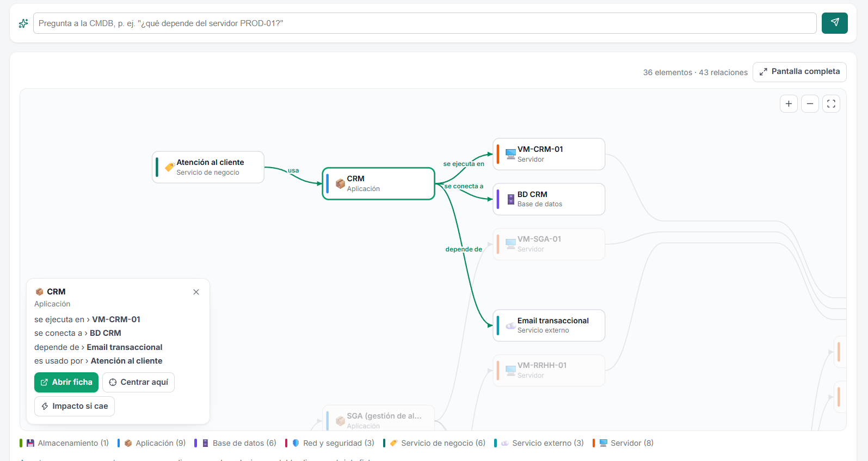Click the 'se conecta a' edge label

[x=464, y=186]
